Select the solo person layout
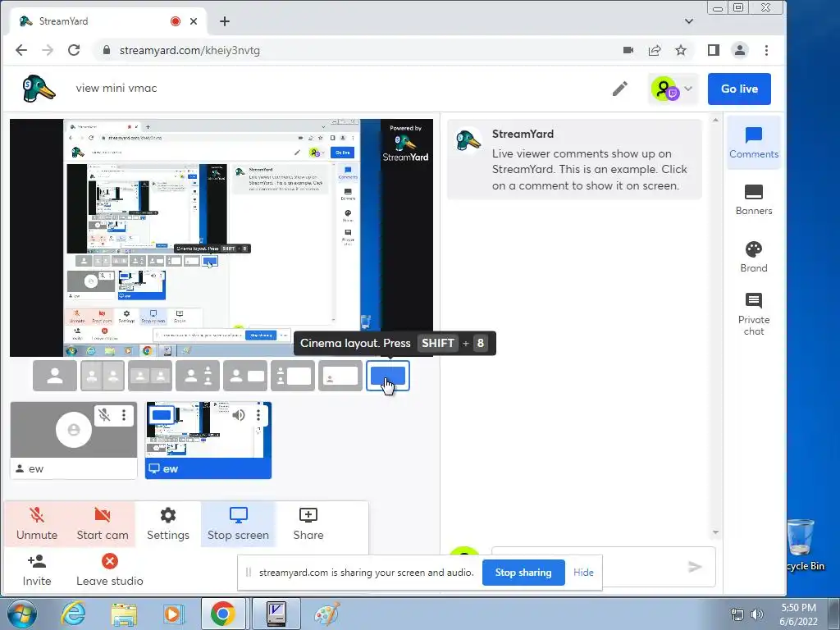 55,376
